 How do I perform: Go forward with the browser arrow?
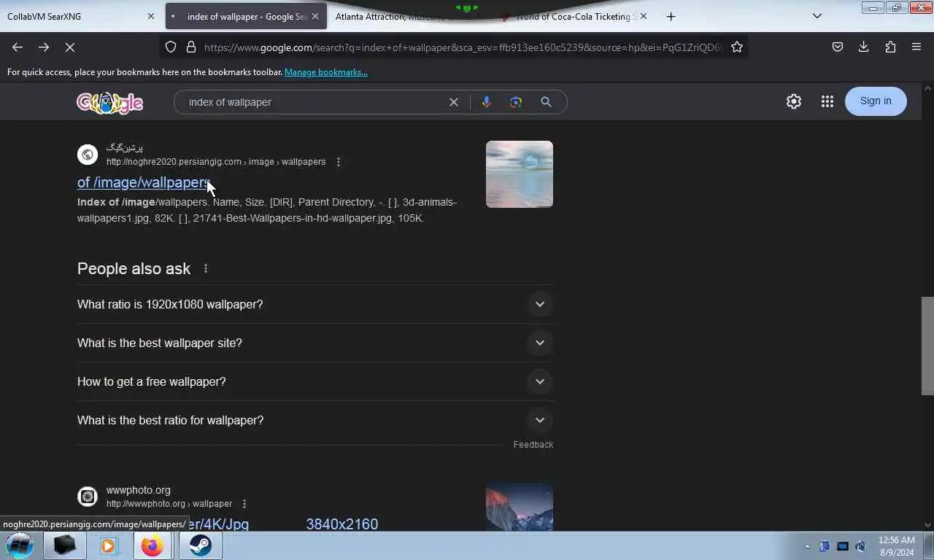[44, 47]
